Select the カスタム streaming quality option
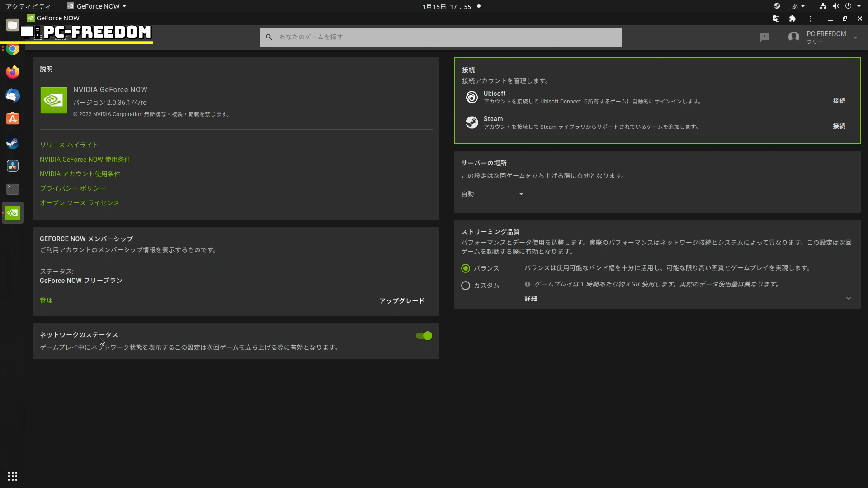Screen dimensions: 868x488 pos(466,286)
